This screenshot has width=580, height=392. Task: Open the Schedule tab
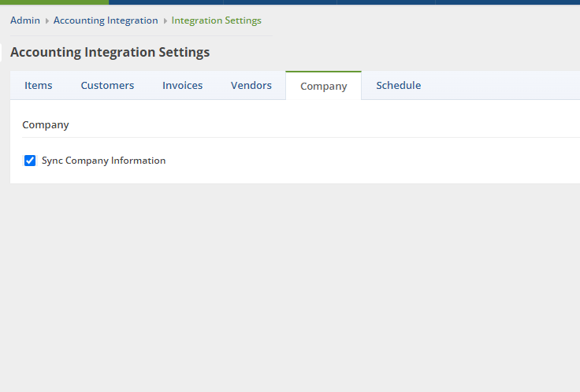pos(398,86)
